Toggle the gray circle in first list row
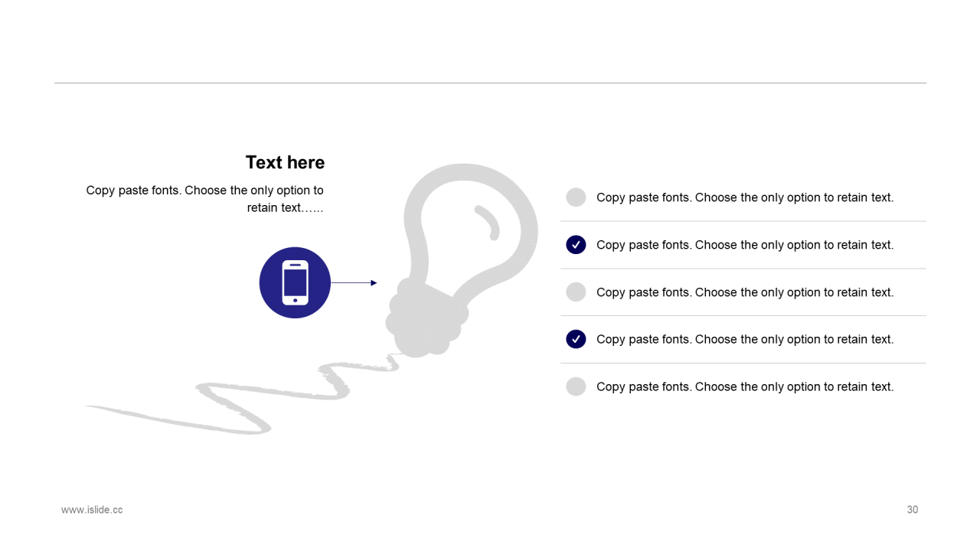Viewport: 980px width, 551px height. tap(576, 197)
